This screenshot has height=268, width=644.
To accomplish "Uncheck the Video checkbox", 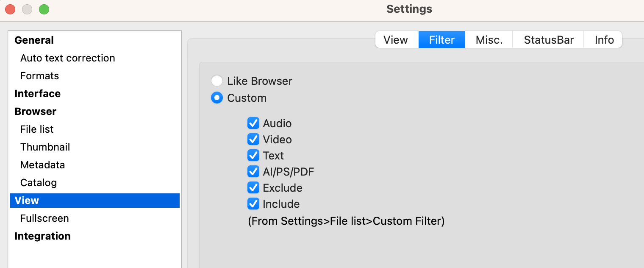I will [x=253, y=140].
